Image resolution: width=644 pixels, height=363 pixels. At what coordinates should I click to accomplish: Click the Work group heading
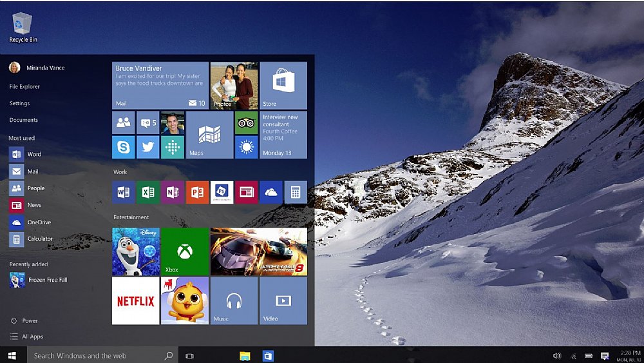(x=120, y=172)
